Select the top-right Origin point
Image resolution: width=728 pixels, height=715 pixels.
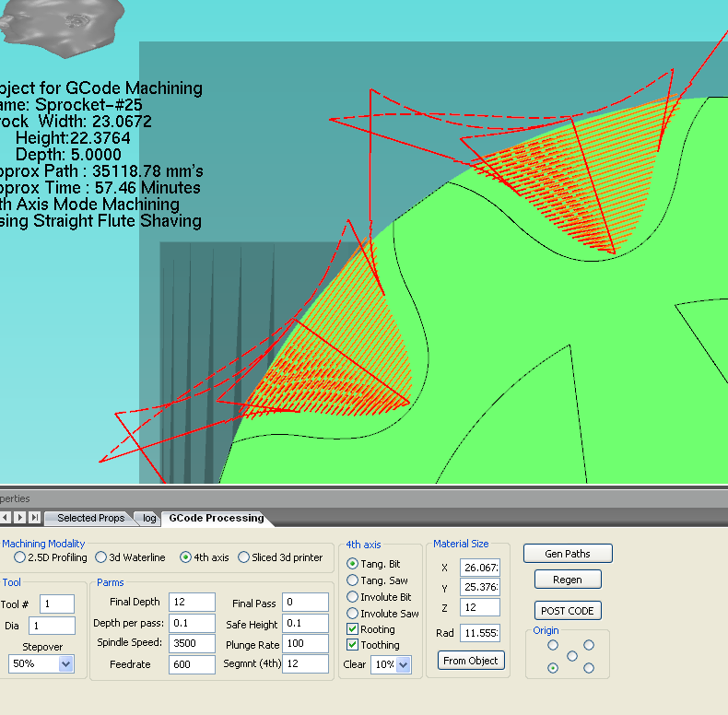pos(589,645)
